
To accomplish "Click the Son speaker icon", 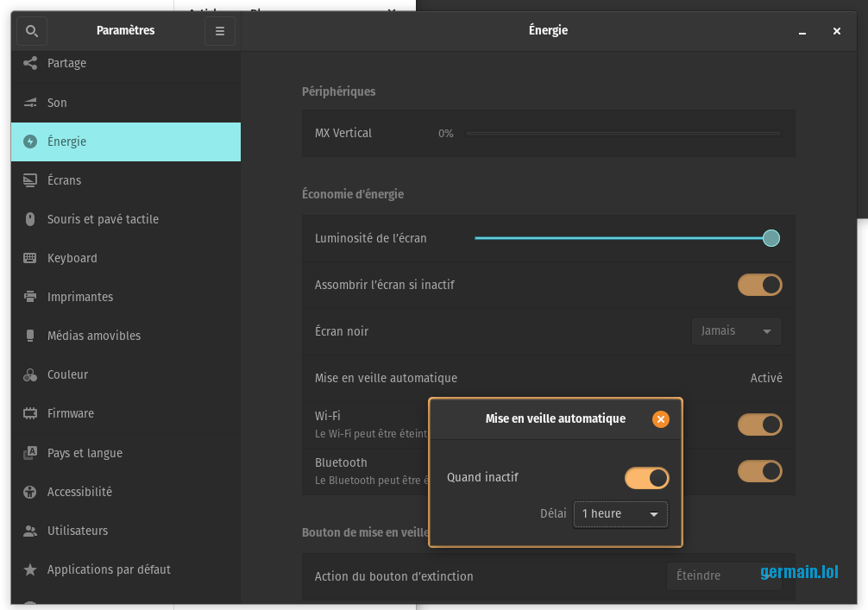I will click(30, 103).
